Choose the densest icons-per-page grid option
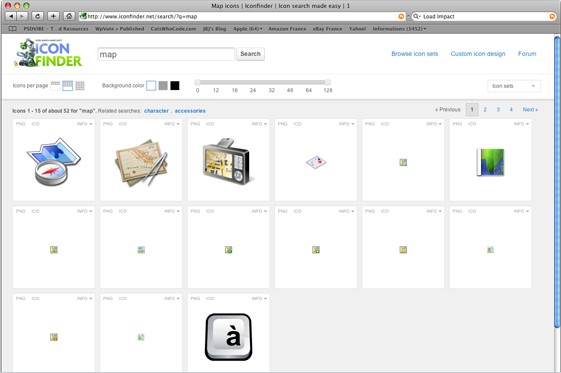561x373 pixels. [80, 85]
